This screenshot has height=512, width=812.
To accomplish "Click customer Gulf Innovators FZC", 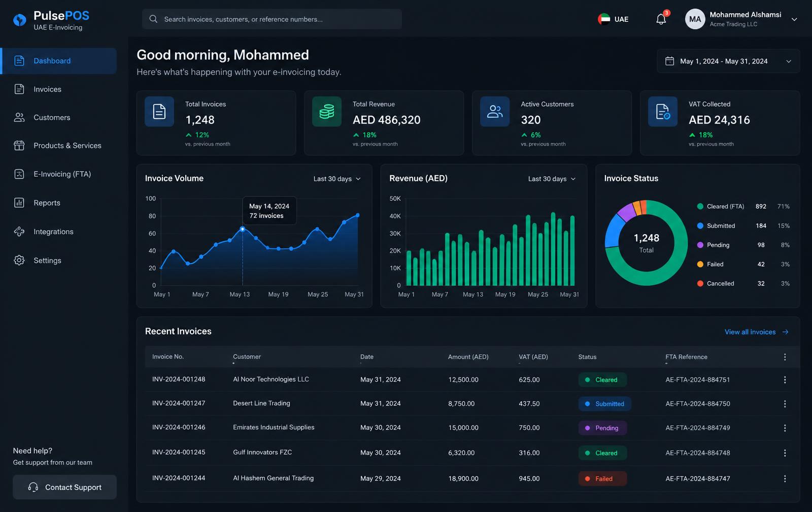I will (262, 452).
